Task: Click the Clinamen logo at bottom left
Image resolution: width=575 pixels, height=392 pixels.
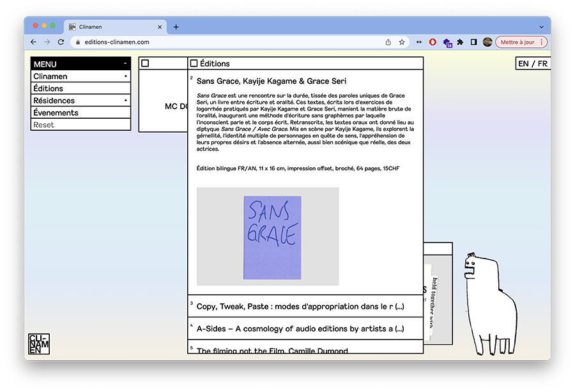Action: (x=39, y=343)
